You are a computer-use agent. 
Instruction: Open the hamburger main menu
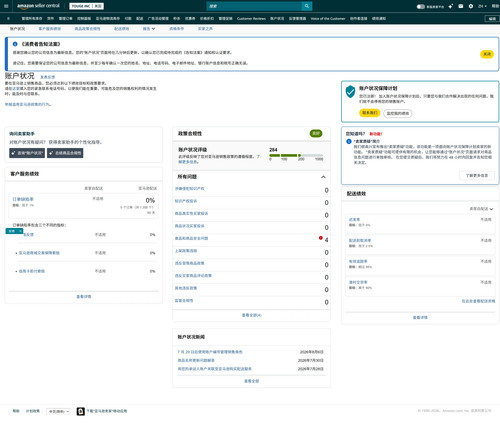6,6
